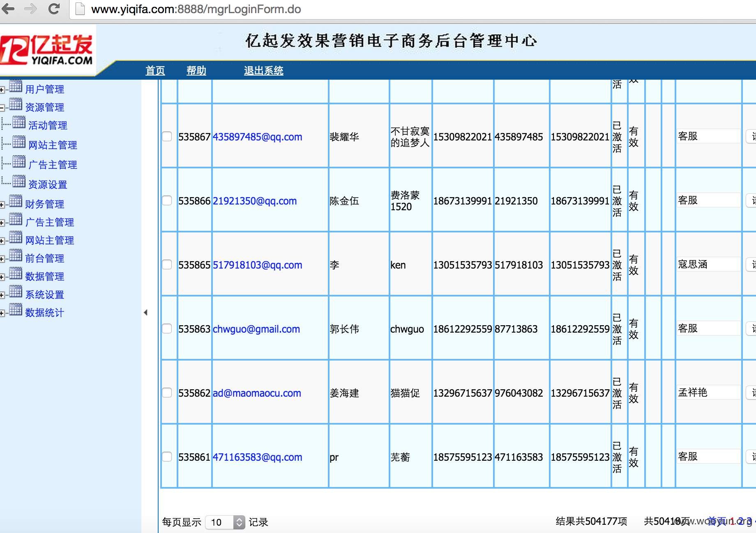756x533 pixels.
Task: Click the grid icon beside 资源设置
Action: pyautogui.click(x=19, y=181)
